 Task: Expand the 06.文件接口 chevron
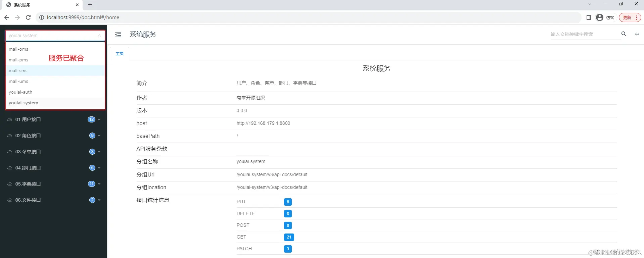click(x=99, y=200)
